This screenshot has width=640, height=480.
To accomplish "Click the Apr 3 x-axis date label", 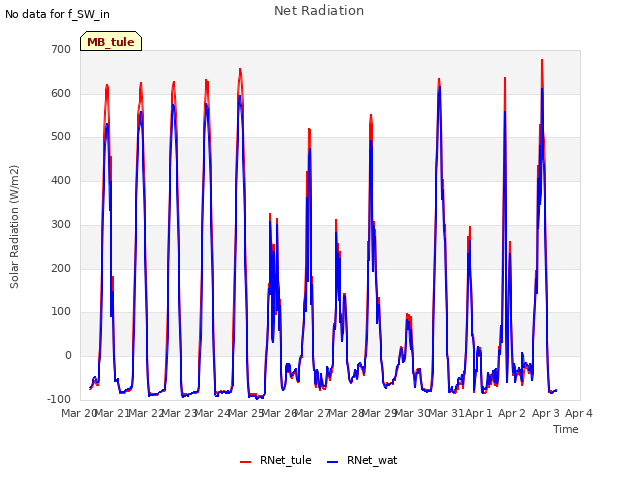I will (x=546, y=413).
